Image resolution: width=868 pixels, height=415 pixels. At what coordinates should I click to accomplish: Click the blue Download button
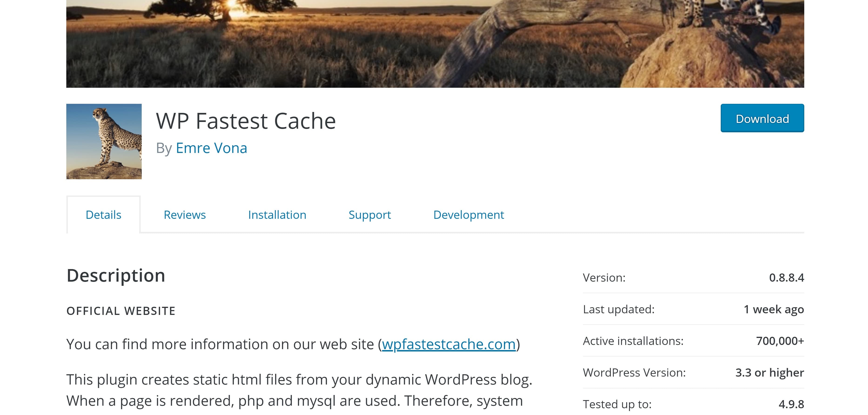pos(762,118)
